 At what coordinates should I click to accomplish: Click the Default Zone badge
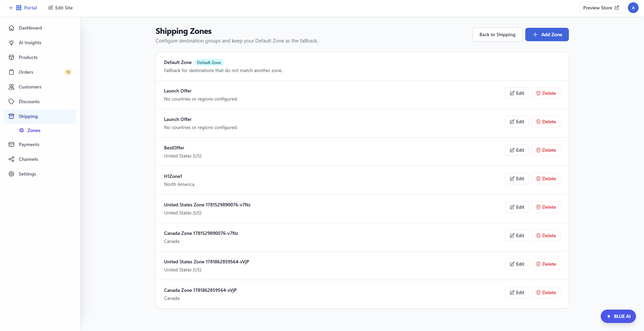coord(209,63)
